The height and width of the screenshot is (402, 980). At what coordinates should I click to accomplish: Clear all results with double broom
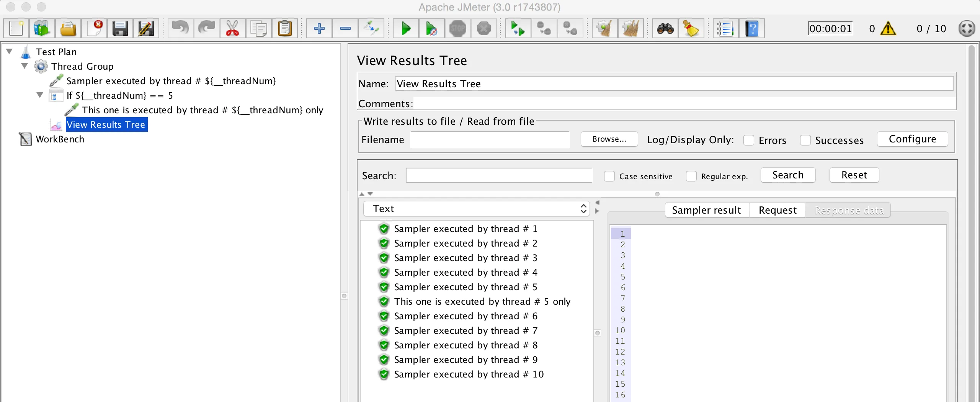point(630,28)
